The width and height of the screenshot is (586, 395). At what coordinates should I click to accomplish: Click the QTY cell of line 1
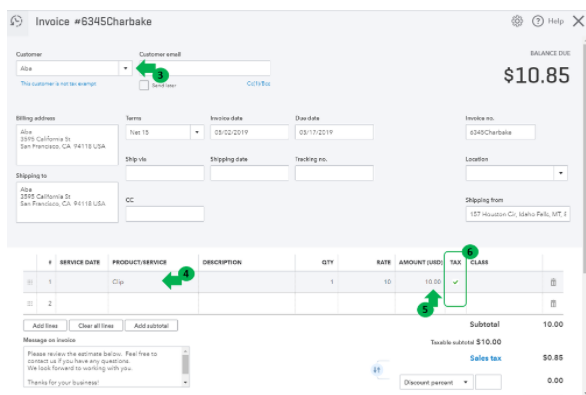coord(316,282)
